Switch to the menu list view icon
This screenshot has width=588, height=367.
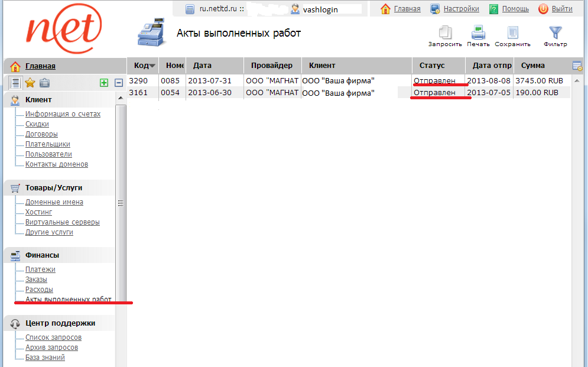[x=16, y=83]
